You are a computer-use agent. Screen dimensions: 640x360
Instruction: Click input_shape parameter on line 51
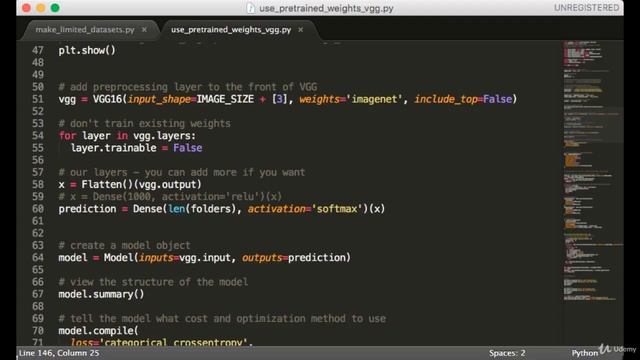coord(159,99)
